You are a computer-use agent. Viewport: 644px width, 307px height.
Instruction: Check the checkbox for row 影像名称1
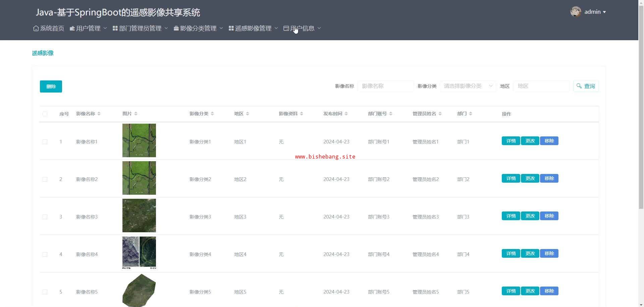[x=45, y=142]
